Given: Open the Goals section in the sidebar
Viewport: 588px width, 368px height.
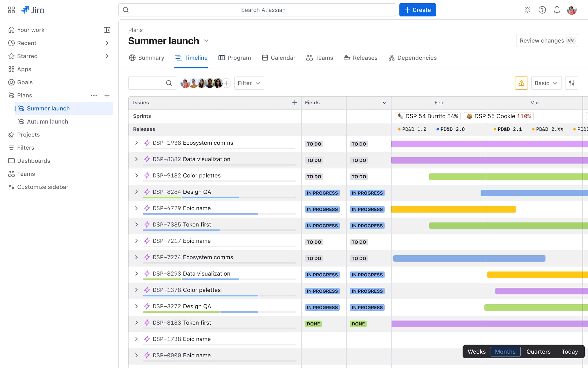Looking at the screenshot, I should (x=25, y=82).
